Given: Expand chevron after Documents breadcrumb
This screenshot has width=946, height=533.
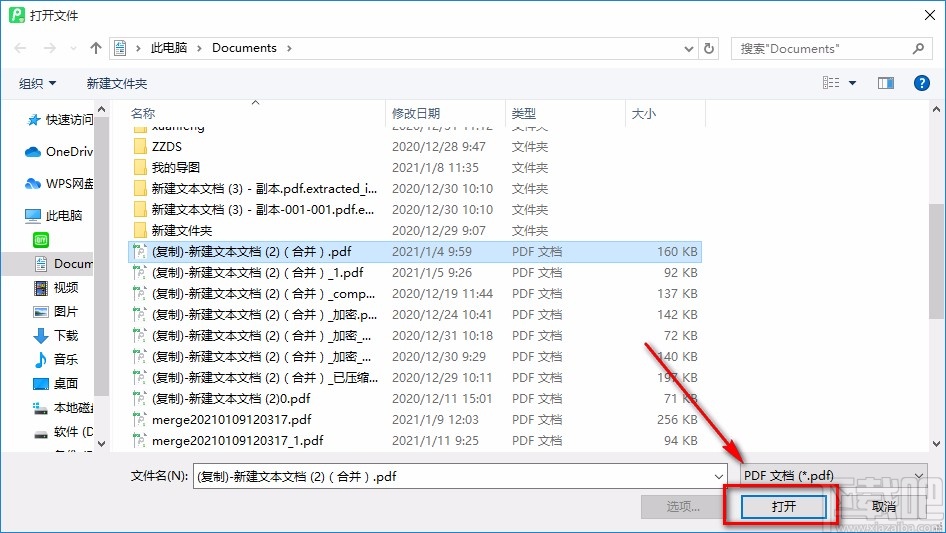Looking at the screenshot, I should click(x=289, y=48).
